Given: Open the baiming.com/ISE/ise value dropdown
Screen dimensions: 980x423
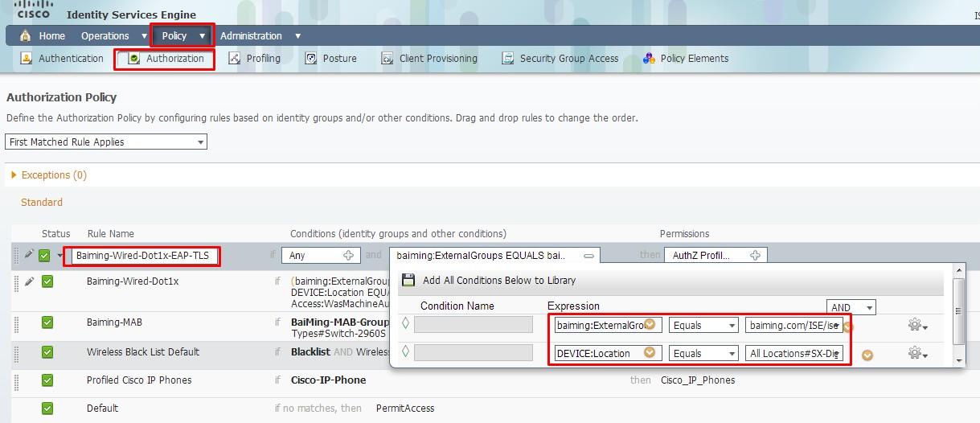Looking at the screenshot, I should (794, 326).
